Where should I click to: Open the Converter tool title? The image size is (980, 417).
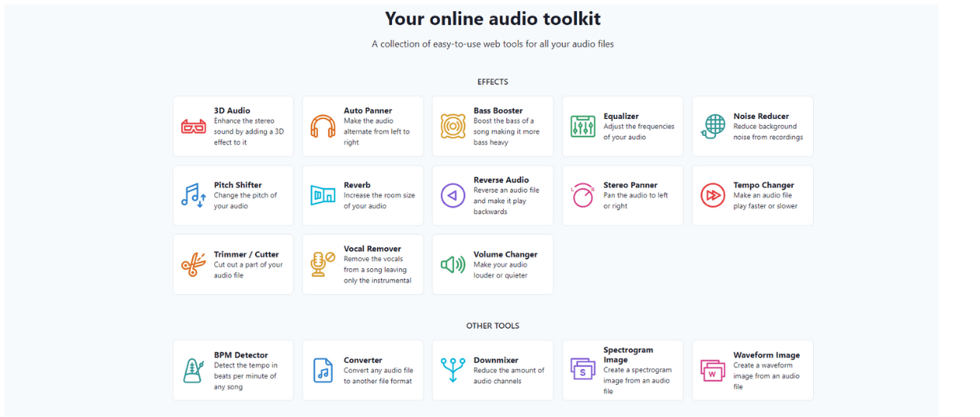[x=363, y=360]
